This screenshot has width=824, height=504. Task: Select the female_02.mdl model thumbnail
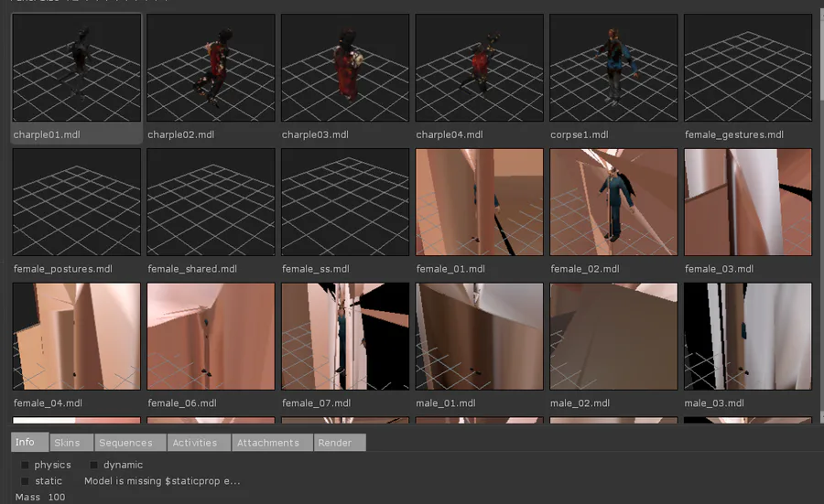coord(613,202)
